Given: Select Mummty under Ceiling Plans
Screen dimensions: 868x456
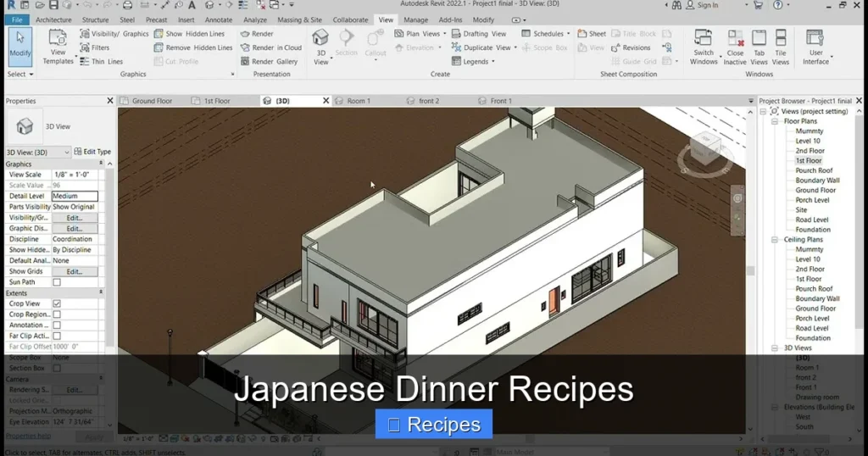Looking at the screenshot, I should point(810,249).
